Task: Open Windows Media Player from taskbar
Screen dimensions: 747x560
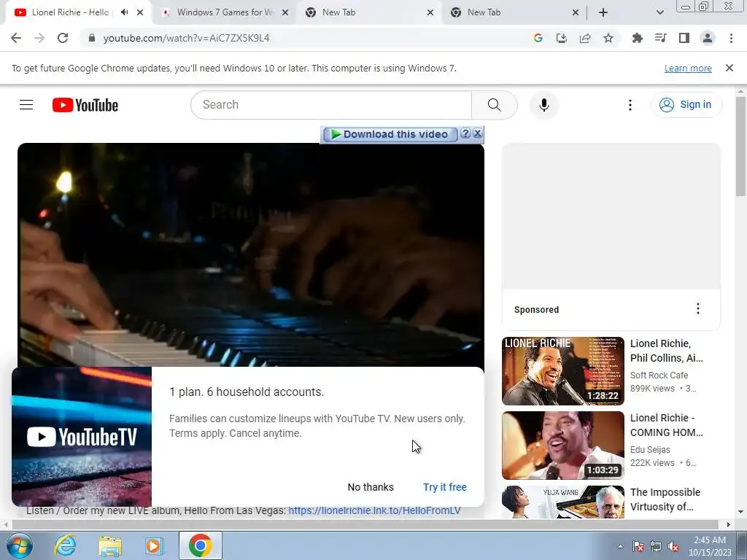Action: 155,545
